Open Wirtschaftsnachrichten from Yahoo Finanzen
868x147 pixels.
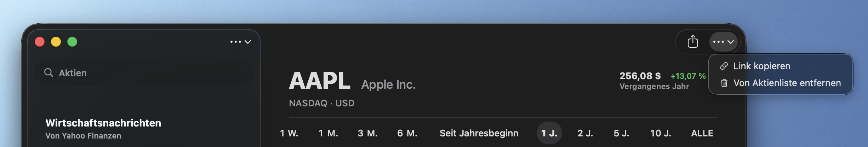tap(103, 129)
